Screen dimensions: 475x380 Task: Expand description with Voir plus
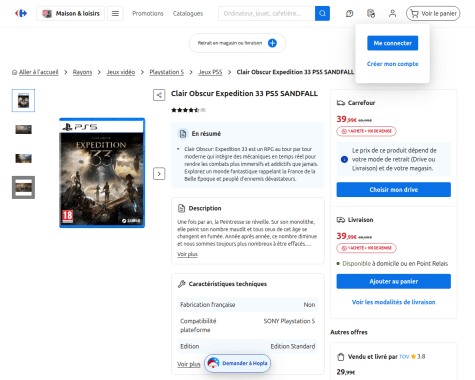187,254
